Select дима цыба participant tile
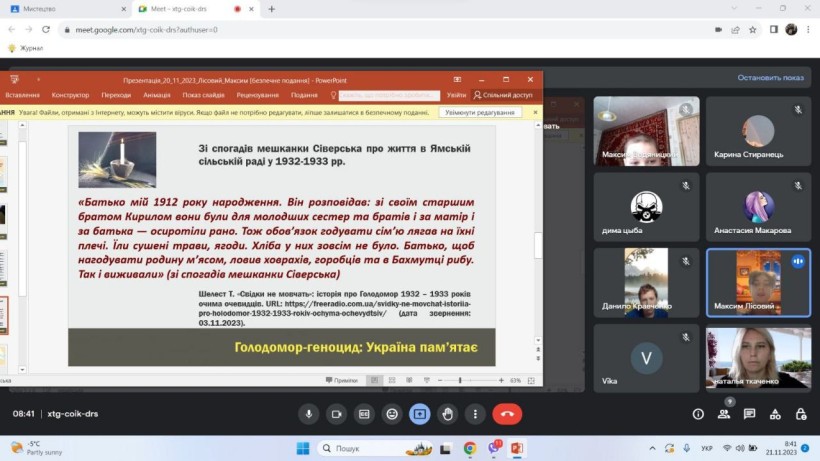The image size is (820, 461). (646, 207)
